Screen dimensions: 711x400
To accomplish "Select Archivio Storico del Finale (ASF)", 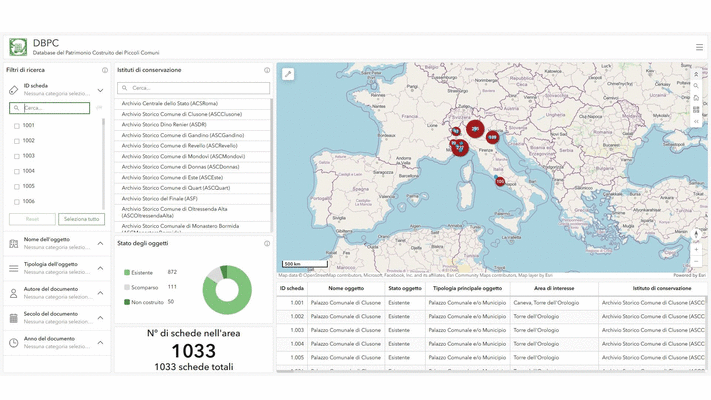I will tap(192, 199).
